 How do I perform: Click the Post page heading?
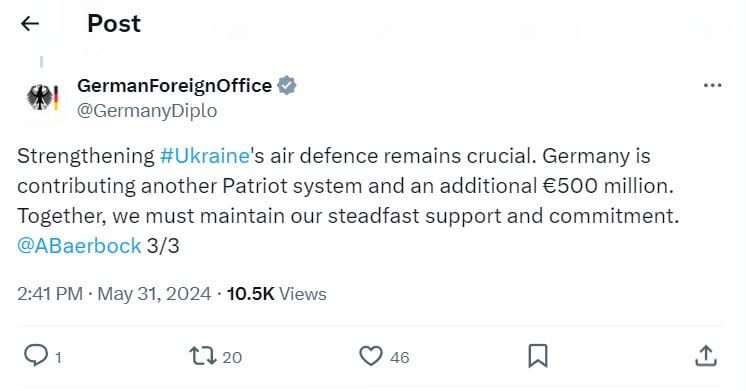[114, 23]
